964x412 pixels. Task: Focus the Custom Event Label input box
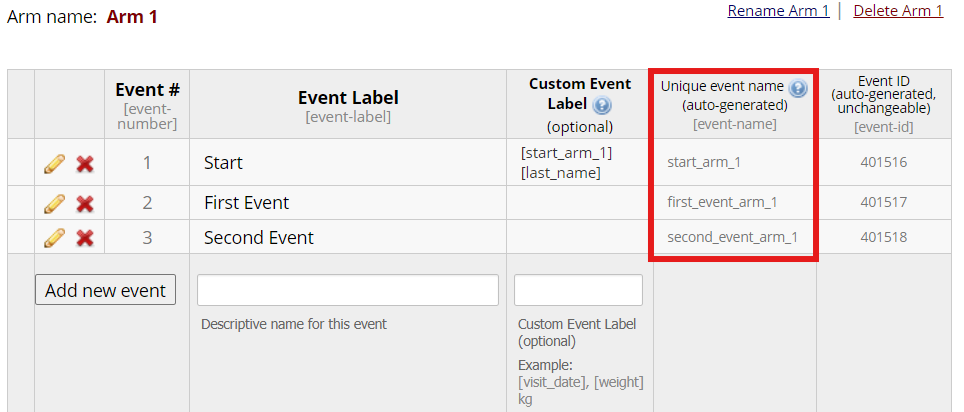(x=578, y=290)
